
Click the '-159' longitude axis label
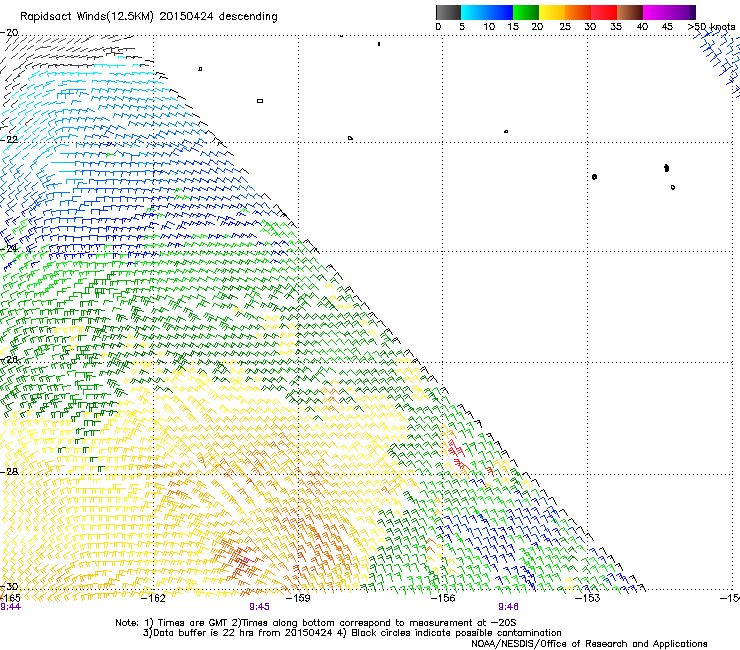[298, 598]
